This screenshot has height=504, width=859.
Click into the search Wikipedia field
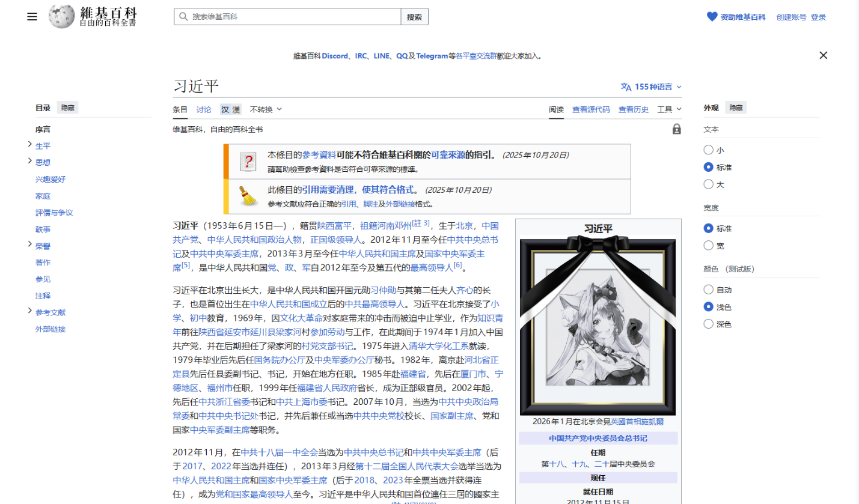tap(288, 17)
